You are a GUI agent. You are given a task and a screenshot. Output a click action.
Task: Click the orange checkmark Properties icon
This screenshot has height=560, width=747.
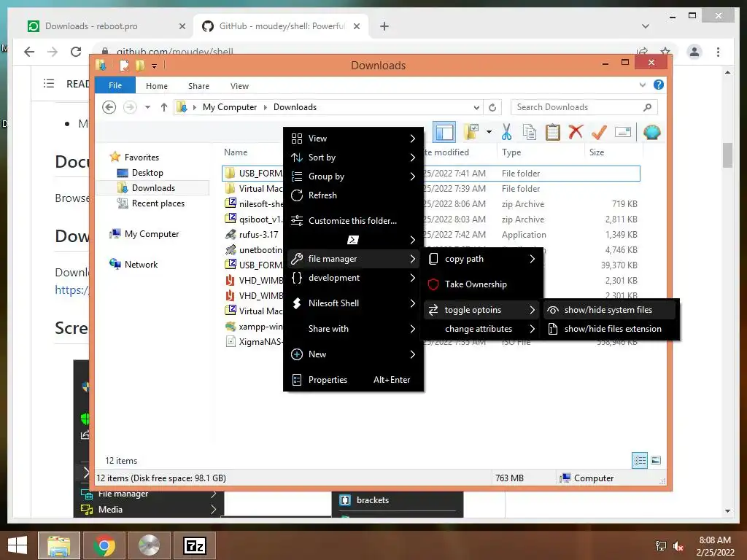click(599, 132)
